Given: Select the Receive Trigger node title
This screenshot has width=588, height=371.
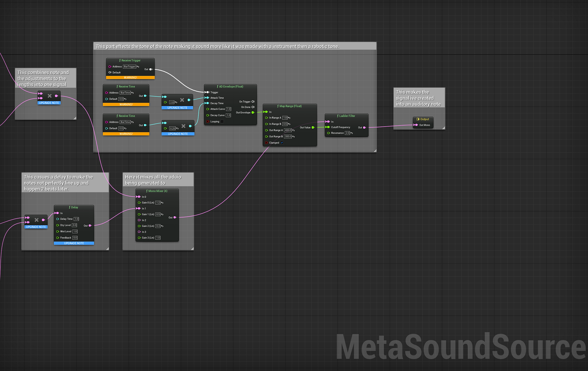Looking at the screenshot, I should point(131,61).
